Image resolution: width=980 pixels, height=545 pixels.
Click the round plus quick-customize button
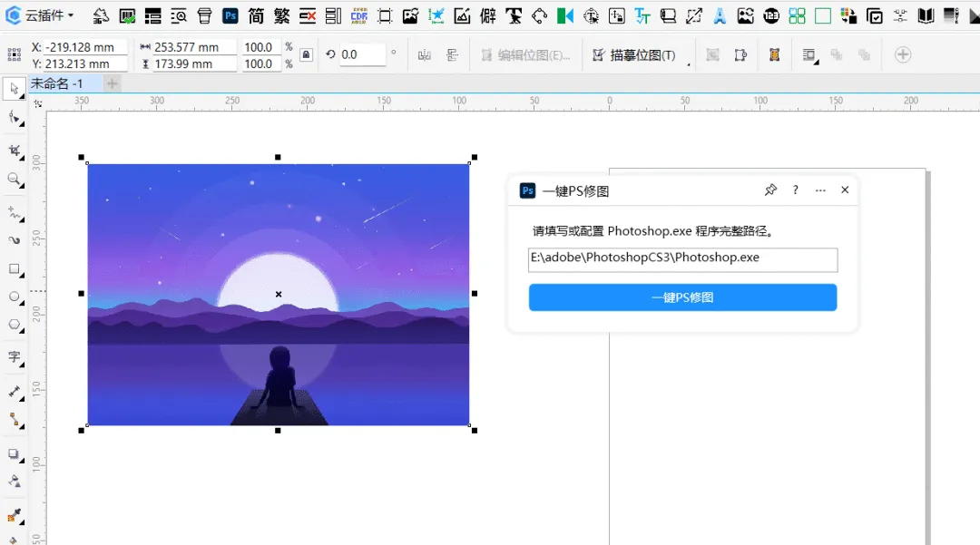[903, 55]
